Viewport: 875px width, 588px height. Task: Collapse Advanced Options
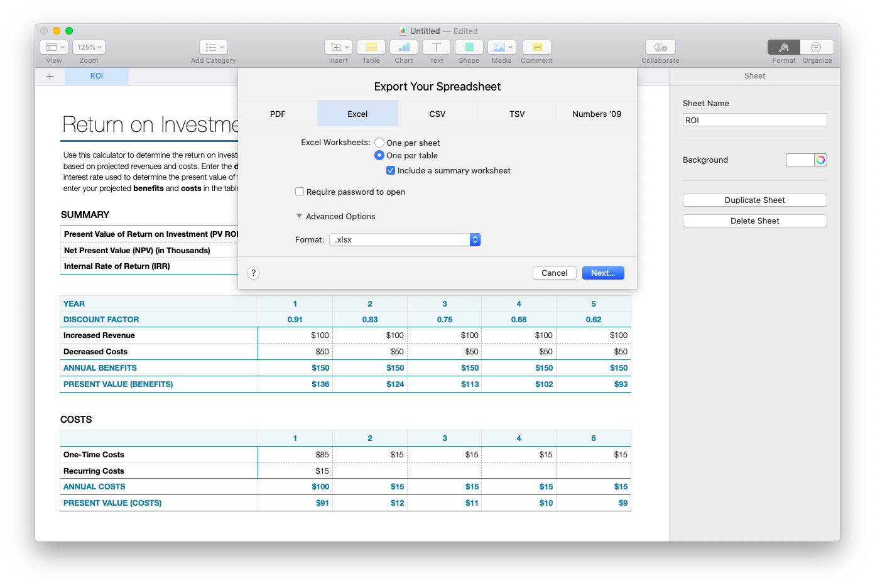pyautogui.click(x=300, y=215)
